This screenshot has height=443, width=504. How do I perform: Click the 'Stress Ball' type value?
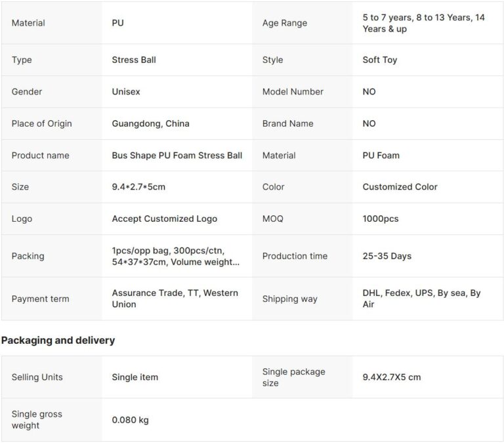click(x=134, y=60)
